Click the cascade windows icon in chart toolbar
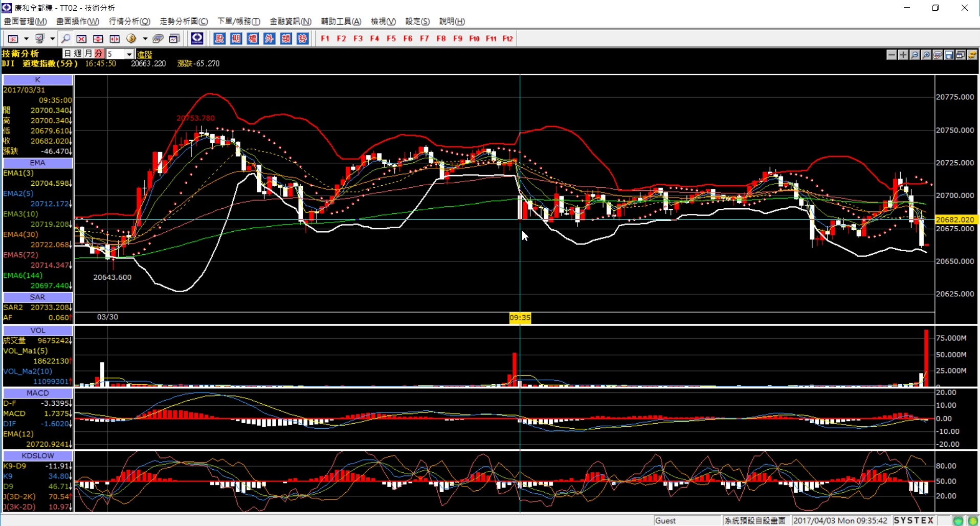 (961, 55)
